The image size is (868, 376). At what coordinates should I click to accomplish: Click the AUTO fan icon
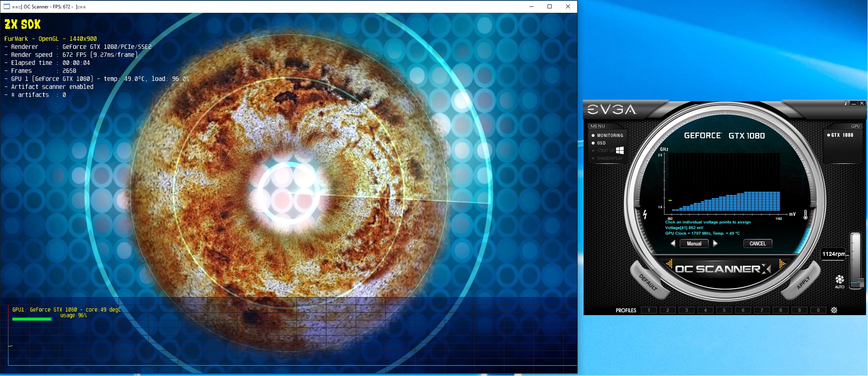(840, 281)
